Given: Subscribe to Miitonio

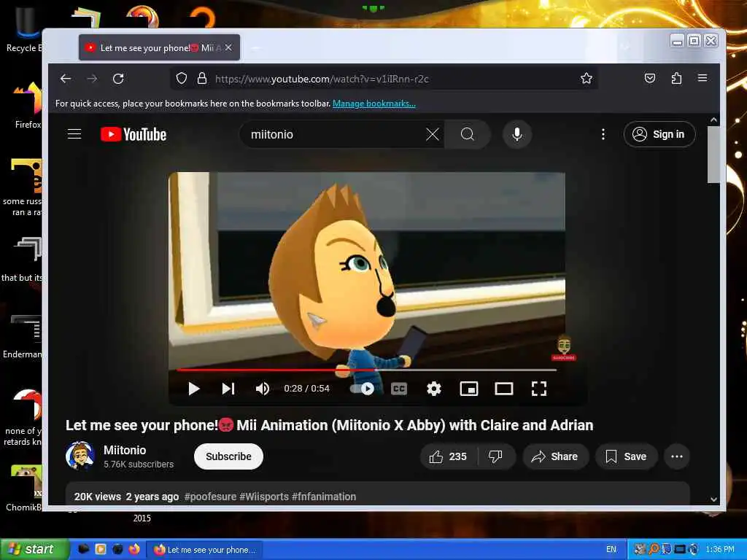Looking at the screenshot, I should pos(228,456).
